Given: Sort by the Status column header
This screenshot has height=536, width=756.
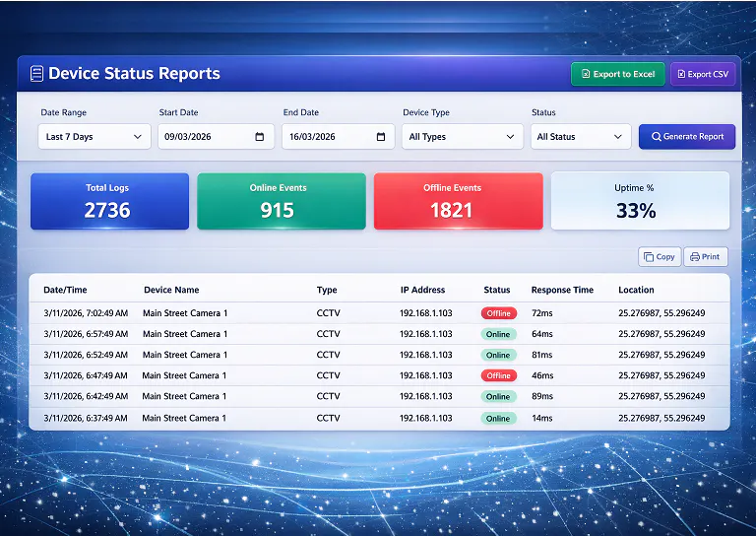Looking at the screenshot, I should pos(496,290).
